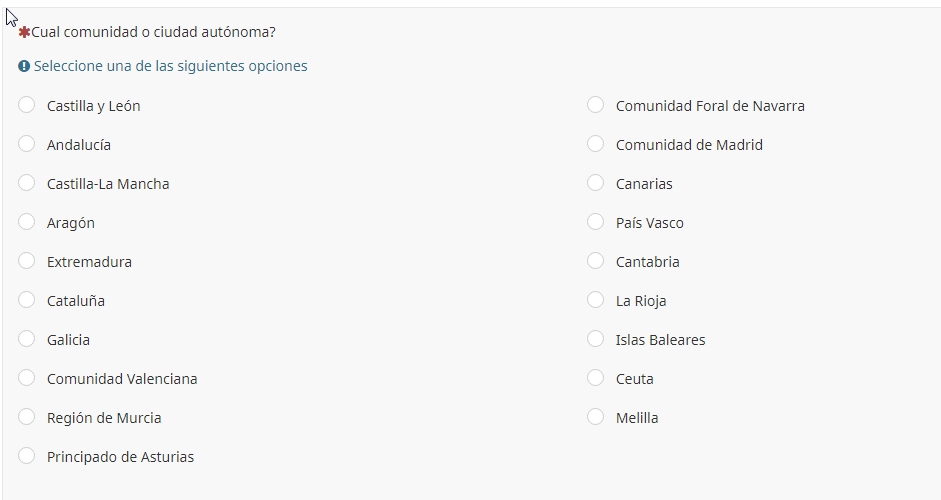Choose Cataluña as the community
Viewport: 941px width, 500px height.
point(27,300)
